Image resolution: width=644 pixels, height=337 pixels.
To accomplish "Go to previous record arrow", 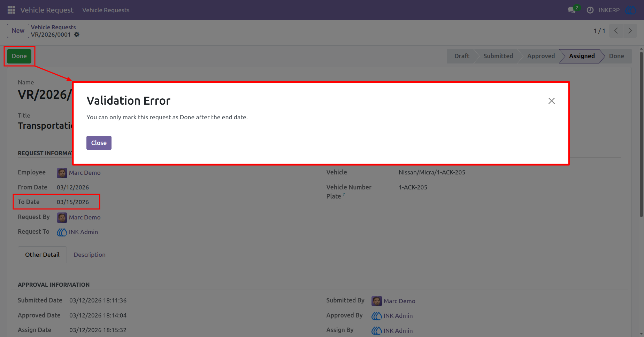I will coord(616,31).
